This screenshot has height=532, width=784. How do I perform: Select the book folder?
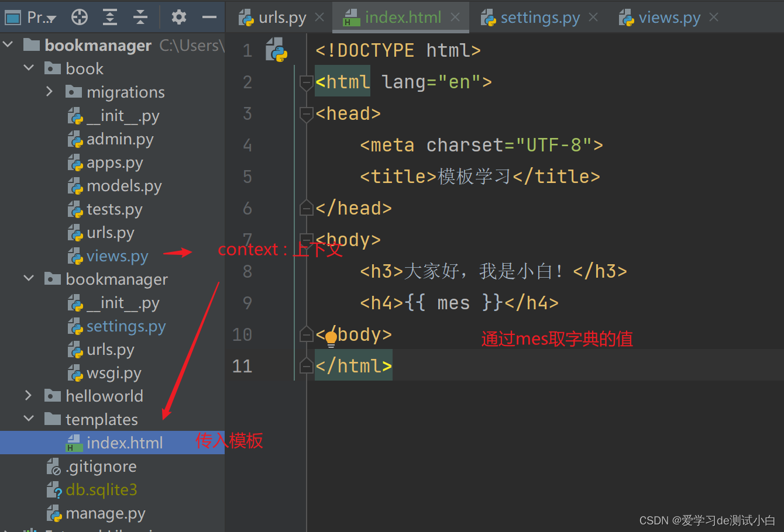[84, 69]
